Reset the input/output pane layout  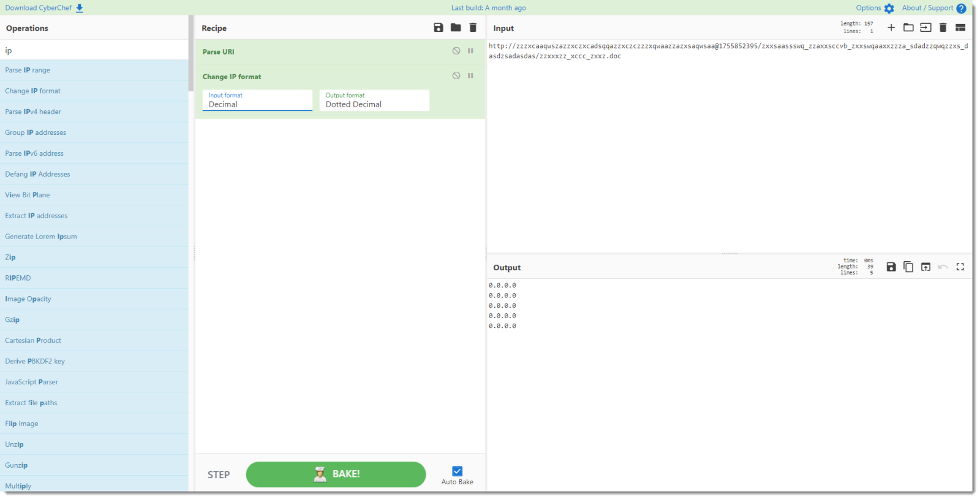(960, 28)
